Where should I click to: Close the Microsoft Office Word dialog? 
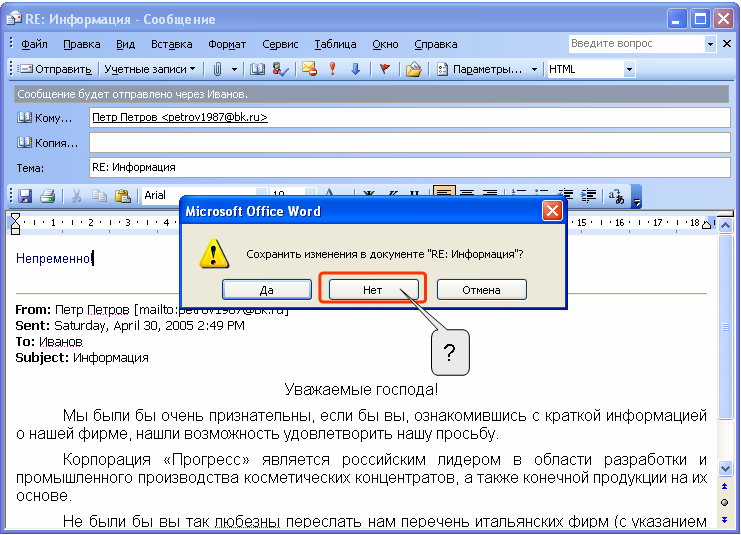point(552,211)
